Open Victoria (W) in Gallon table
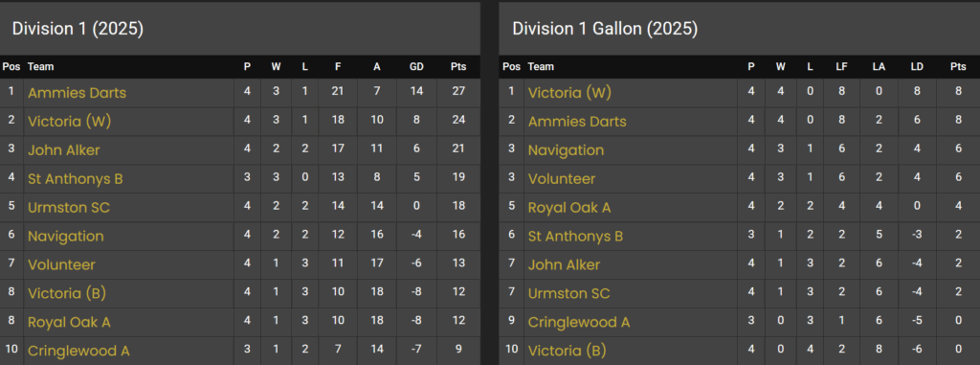980x365 pixels. (x=569, y=93)
